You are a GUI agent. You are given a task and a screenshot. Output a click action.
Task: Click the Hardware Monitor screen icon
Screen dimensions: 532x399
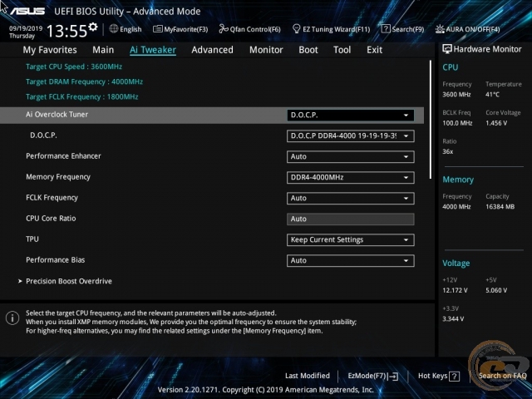pos(447,49)
